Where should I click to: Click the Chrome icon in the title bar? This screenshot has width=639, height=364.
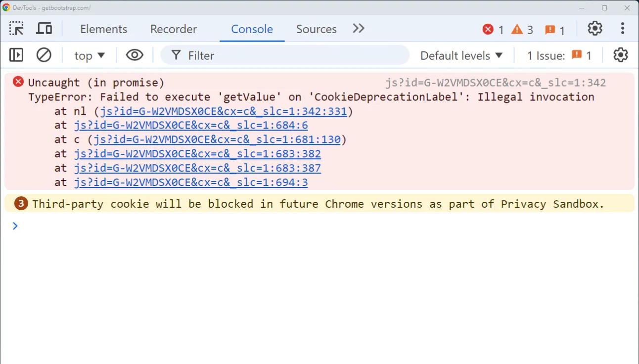tap(6, 8)
